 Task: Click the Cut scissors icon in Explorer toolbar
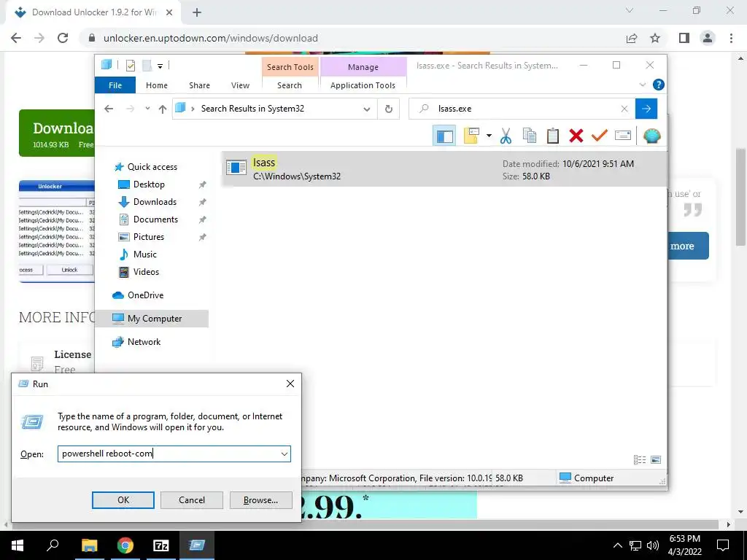pos(506,136)
